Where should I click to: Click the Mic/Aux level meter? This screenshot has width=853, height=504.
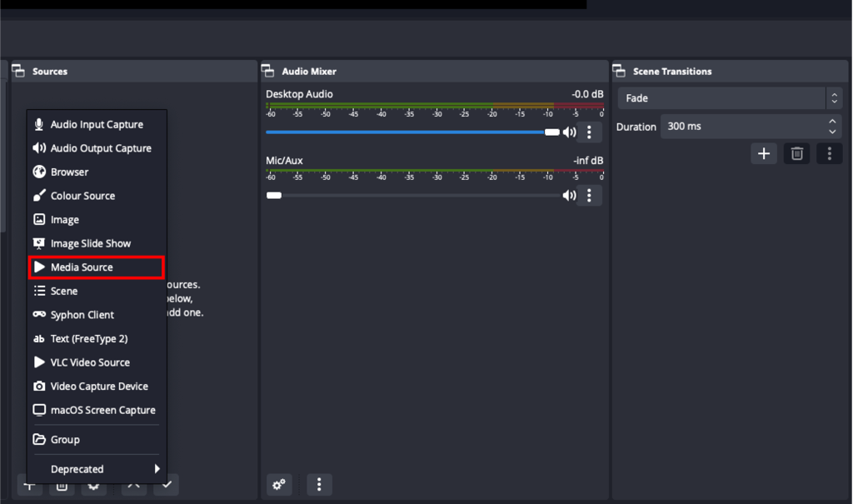tap(435, 171)
